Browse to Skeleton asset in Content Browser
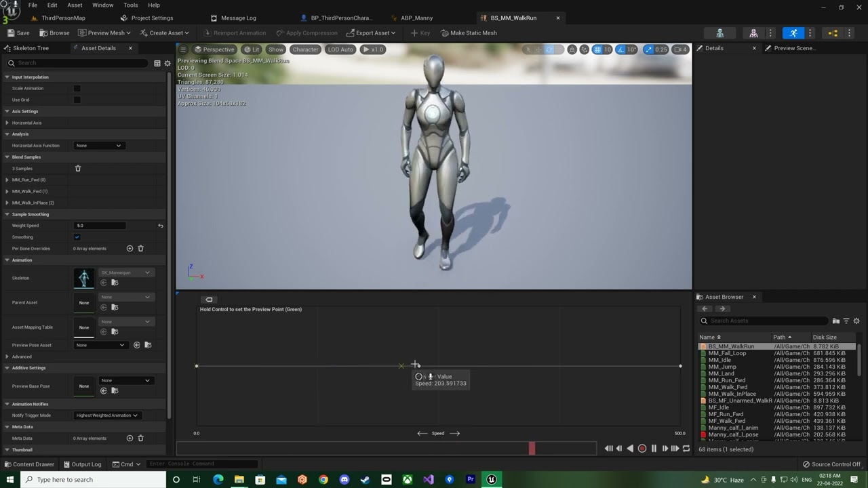 (x=115, y=283)
